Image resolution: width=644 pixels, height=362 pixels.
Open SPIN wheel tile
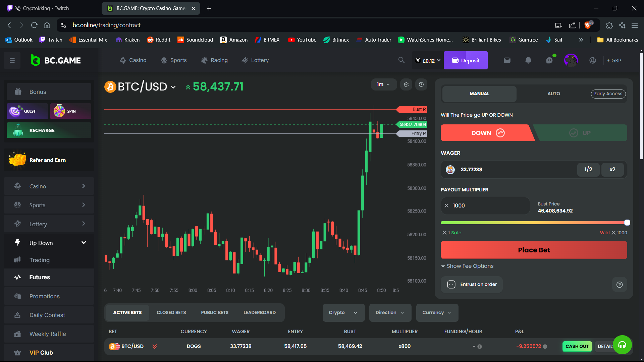pos(71,111)
